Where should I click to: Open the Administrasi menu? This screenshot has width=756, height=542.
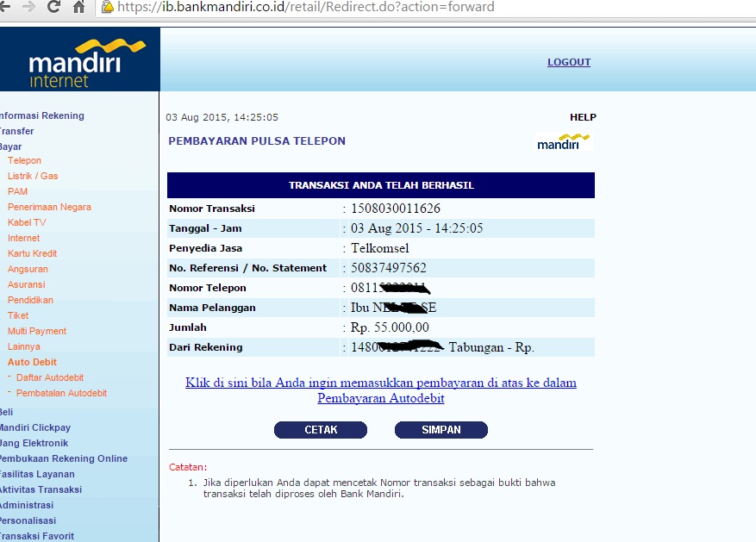pos(27,505)
